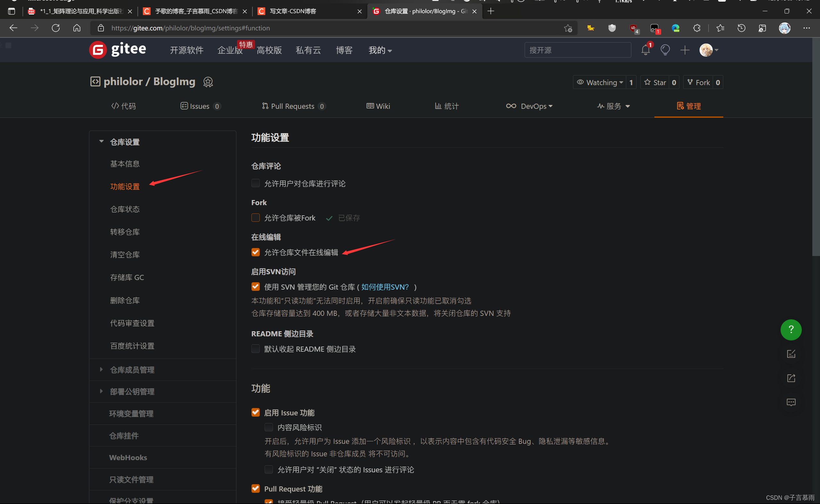This screenshot has width=820, height=504.
Task: Click the plus icon to create new
Action: (x=685, y=50)
